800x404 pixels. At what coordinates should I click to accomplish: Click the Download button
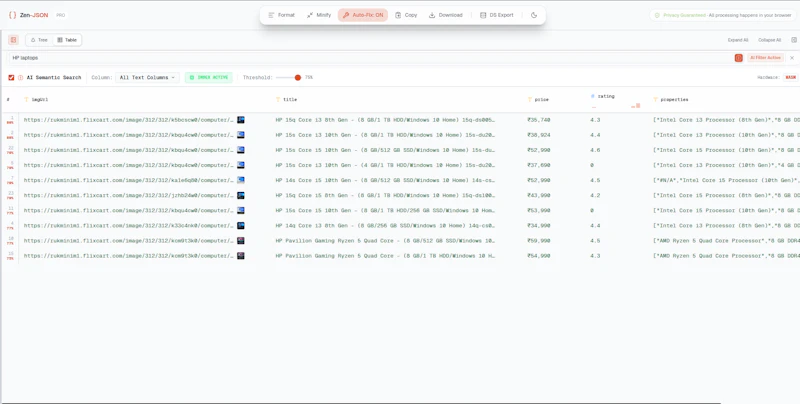click(445, 15)
